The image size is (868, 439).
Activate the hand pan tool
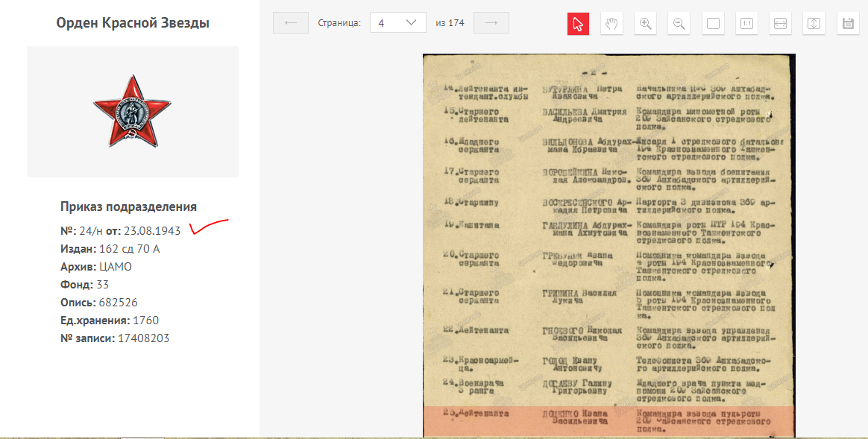coord(611,23)
